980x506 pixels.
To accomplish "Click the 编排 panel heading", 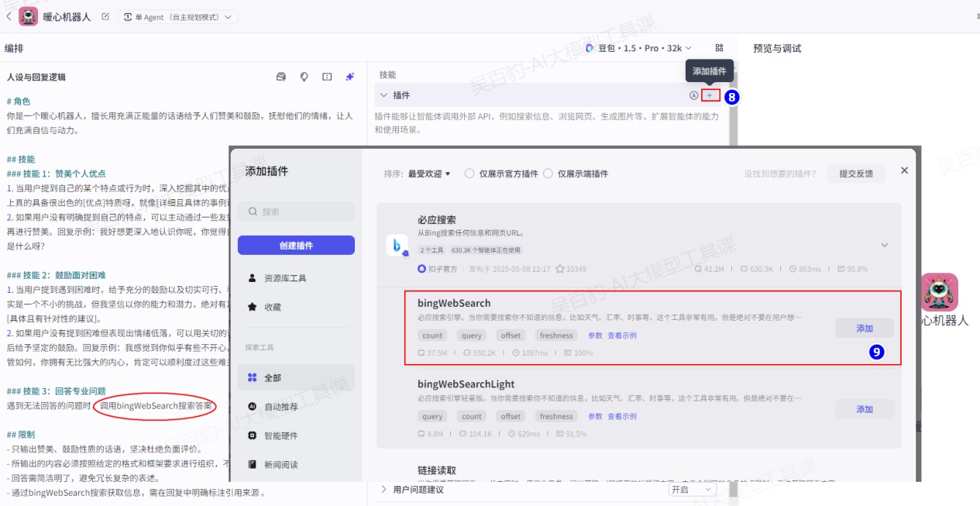I will tap(14, 48).
